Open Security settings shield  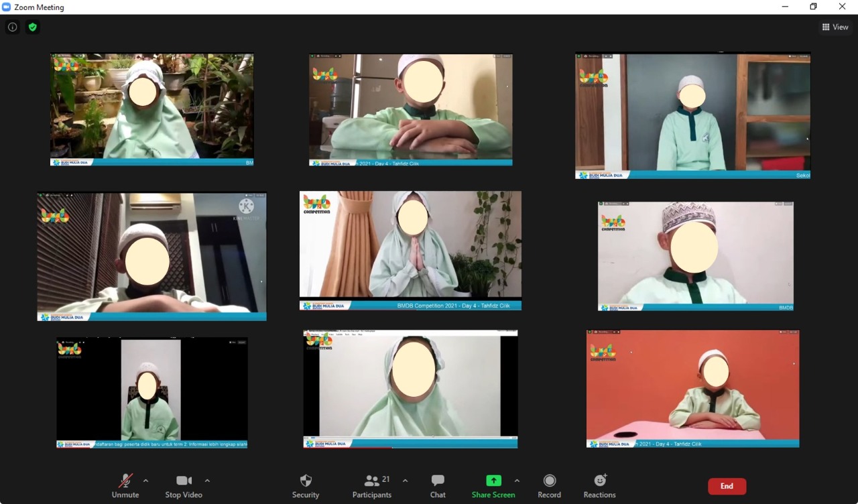point(306,487)
